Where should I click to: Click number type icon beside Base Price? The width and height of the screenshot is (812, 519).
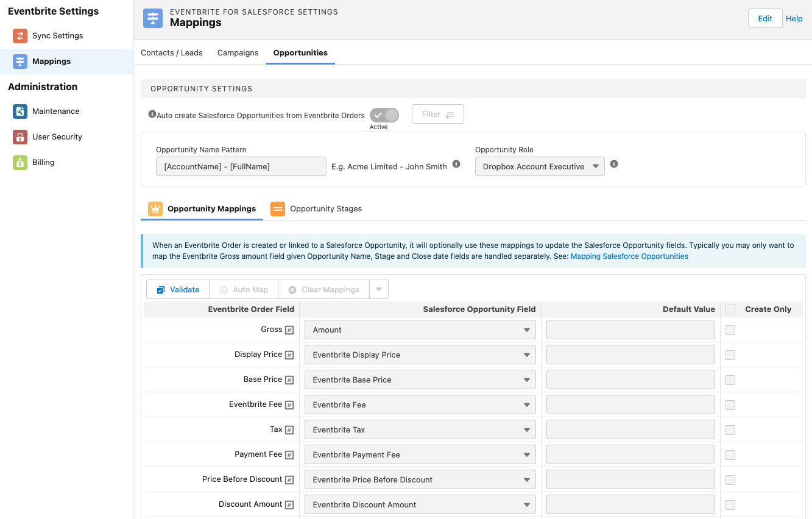pos(289,380)
